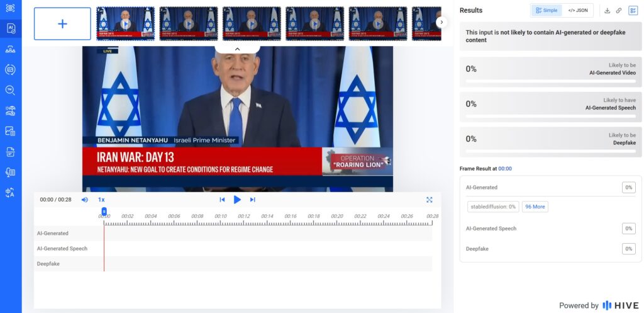Switch results view to Simple
The image size is (644, 313).
[547, 11]
